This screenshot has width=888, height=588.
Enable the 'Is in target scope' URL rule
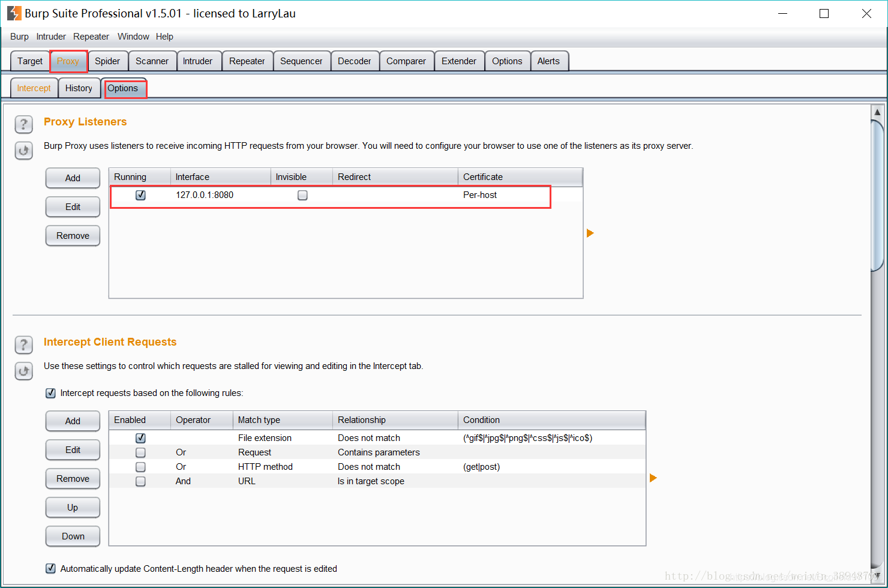point(140,481)
